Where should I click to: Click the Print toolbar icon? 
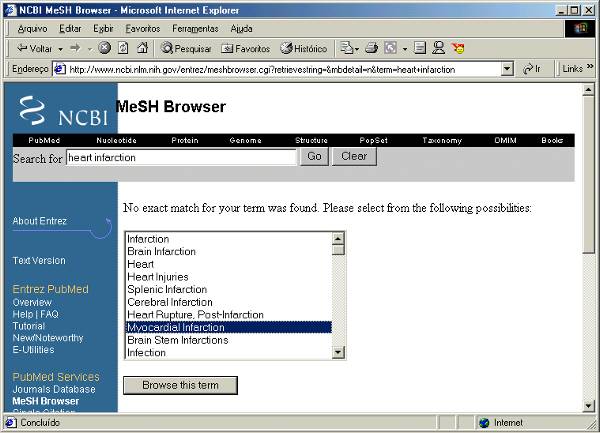click(x=371, y=48)
